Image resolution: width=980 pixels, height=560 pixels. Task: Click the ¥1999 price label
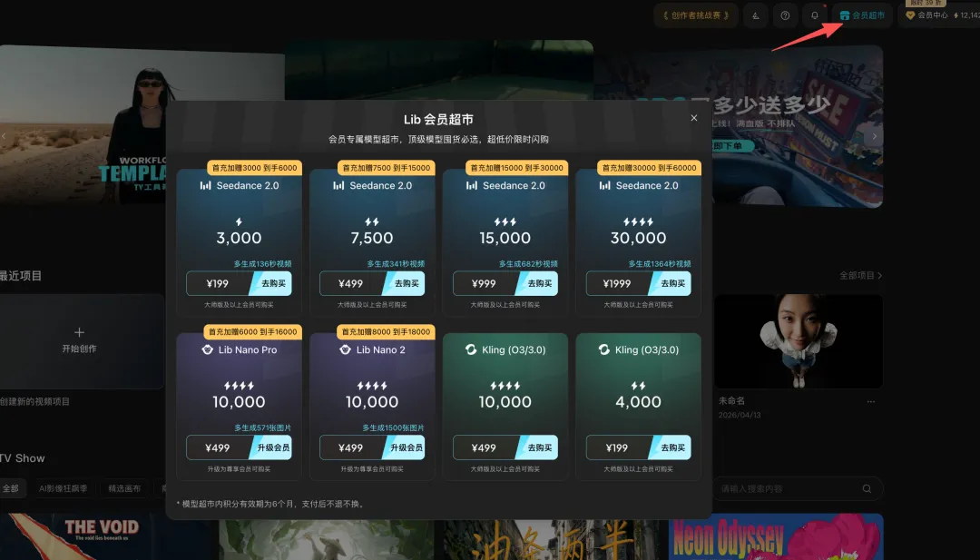617,284
